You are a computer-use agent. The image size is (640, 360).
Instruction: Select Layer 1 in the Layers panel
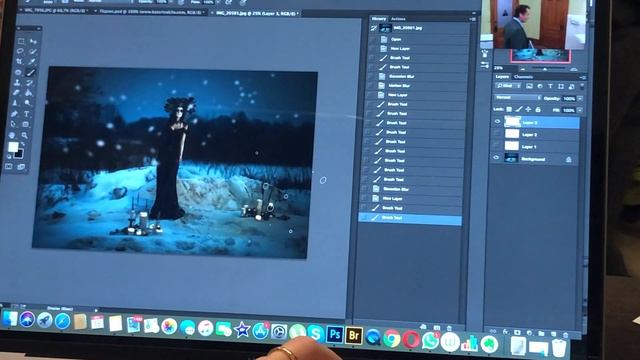535,146
